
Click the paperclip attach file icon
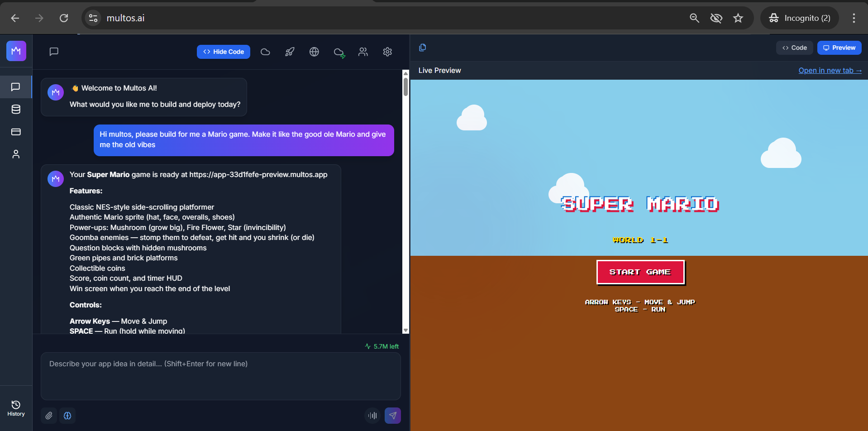(49, 416)
